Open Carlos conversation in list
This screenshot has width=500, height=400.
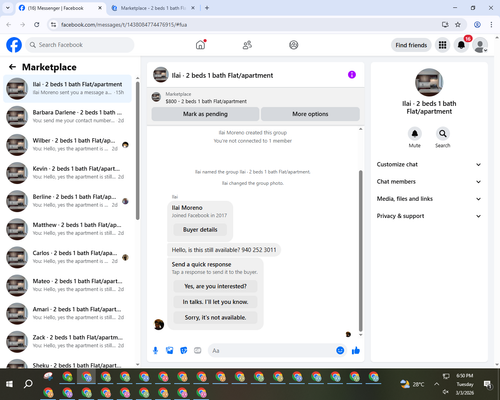pyautogui.click(x=68, y=257)
